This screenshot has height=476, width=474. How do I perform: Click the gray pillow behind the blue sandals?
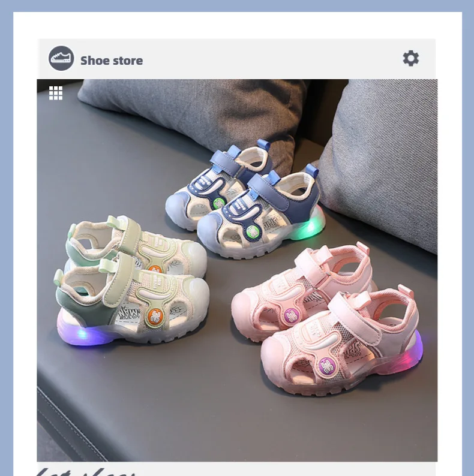click(x=191, y=118)
